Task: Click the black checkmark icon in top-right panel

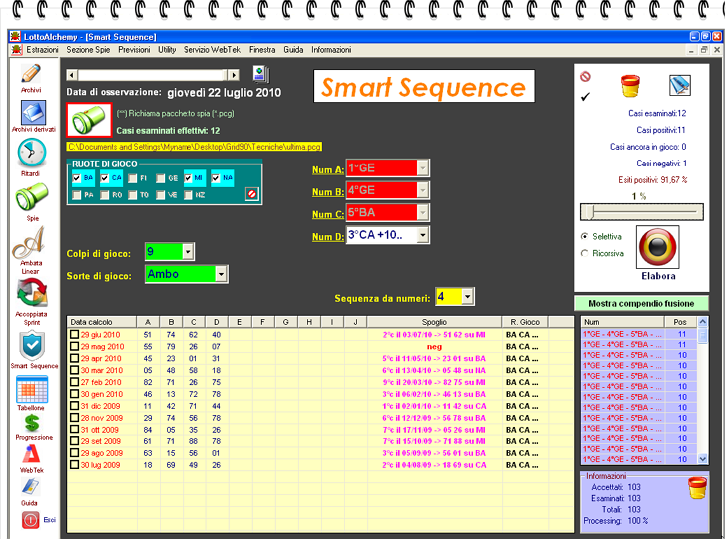Action: click(x=585, y=97)
